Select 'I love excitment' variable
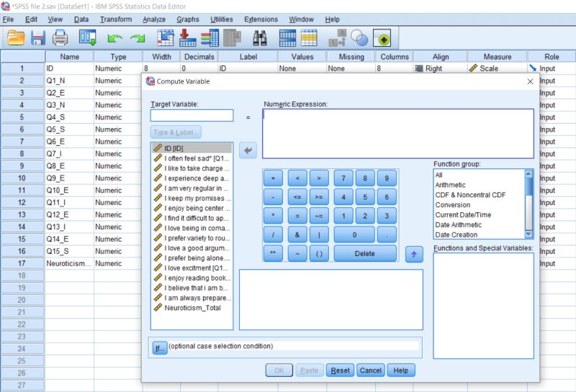This screenshot has width=576, height=392. [x=192, y=268]
